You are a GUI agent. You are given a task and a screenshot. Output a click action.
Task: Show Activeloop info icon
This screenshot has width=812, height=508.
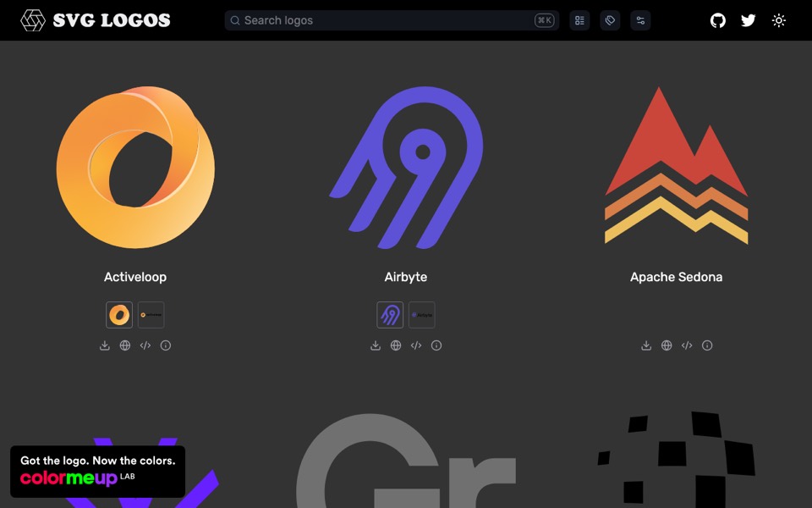(x=166, y=345)
